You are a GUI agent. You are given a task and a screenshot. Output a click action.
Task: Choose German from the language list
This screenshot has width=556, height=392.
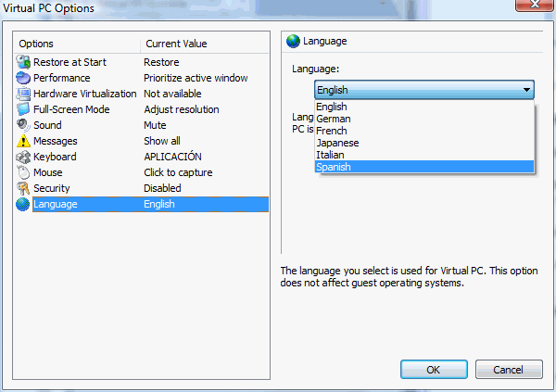[424, 119]
